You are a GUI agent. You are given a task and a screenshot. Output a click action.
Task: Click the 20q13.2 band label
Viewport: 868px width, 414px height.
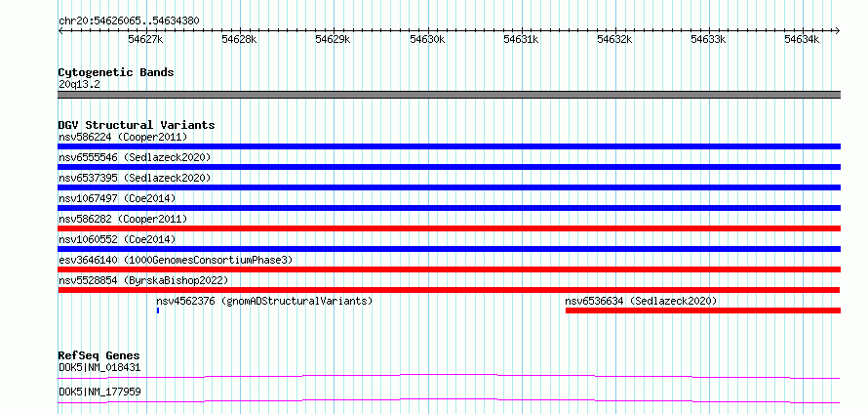(x=79, y=85)
